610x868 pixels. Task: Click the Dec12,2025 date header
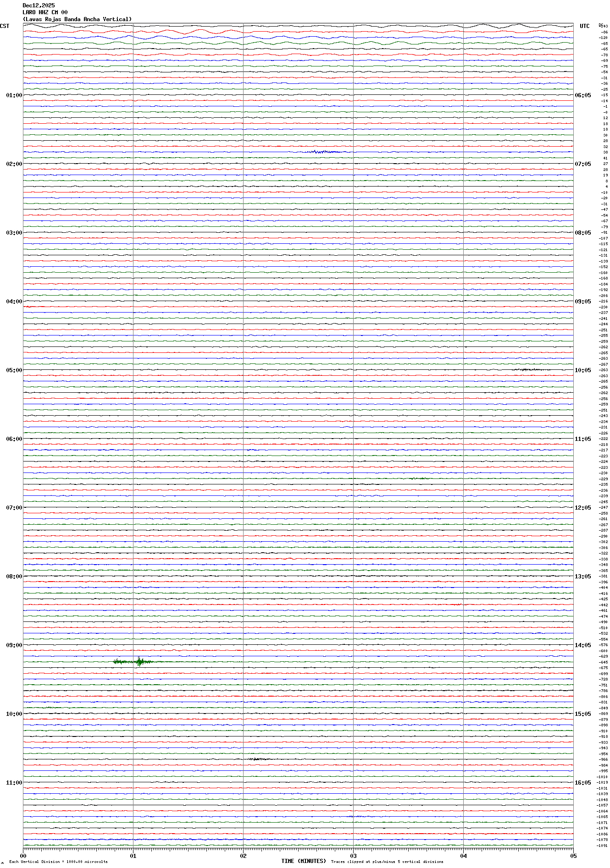coord(39,5)
